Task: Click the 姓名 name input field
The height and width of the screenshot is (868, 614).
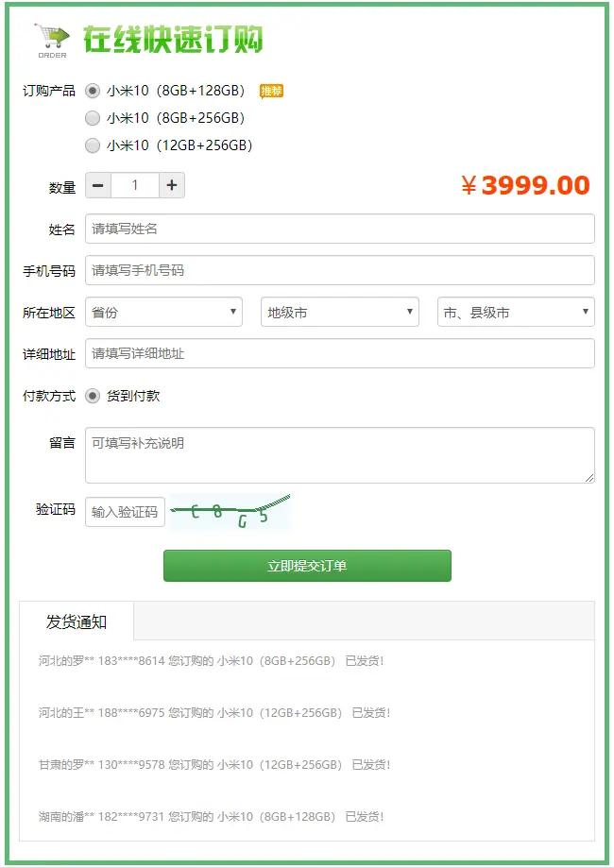Action: click(x=338, y=229)
